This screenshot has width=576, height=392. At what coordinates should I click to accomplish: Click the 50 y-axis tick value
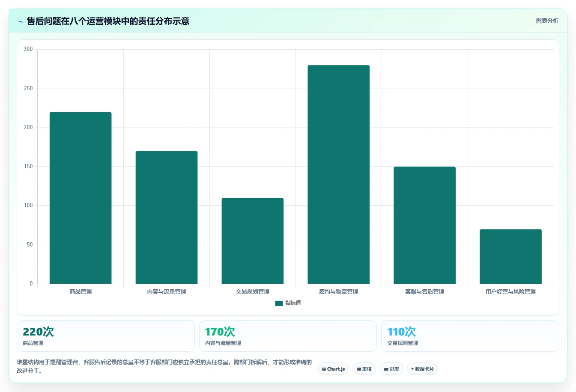point(30,245)
